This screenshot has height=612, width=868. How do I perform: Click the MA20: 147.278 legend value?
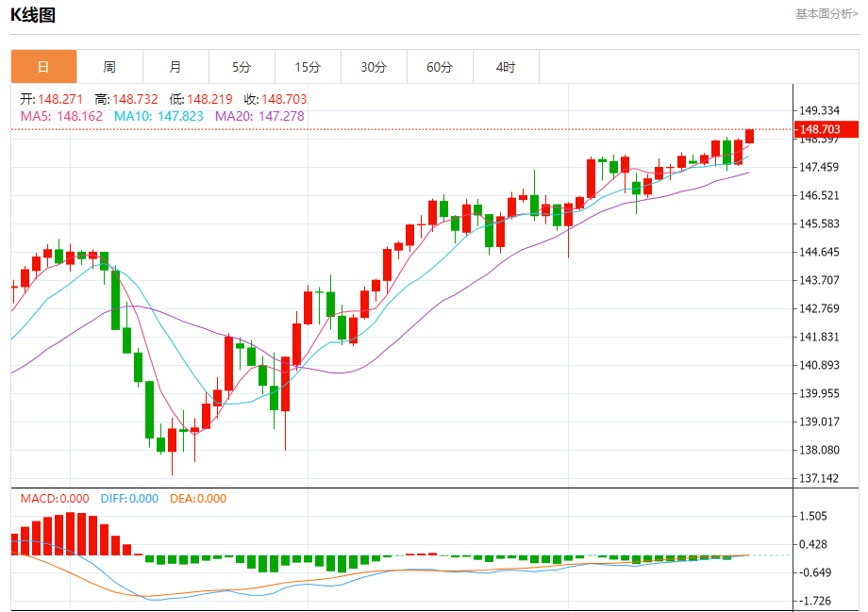pos(259,116)
